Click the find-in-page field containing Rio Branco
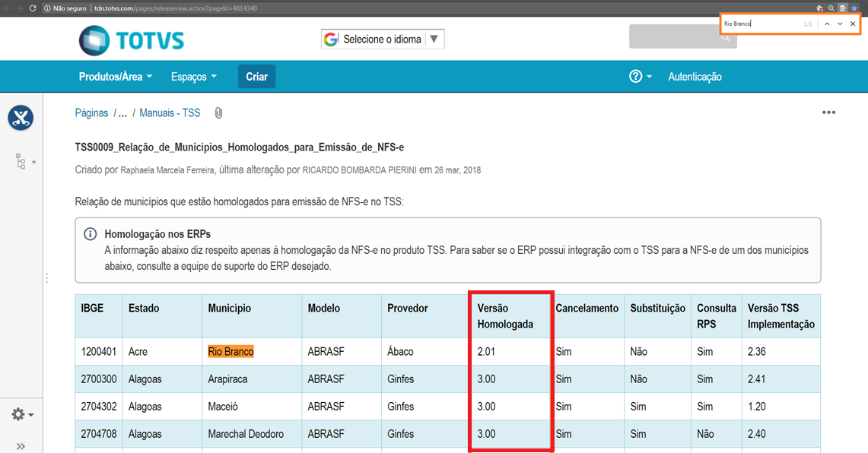This screenshot has width=868, height=453. pyautogui.click(x=761, y=24)
